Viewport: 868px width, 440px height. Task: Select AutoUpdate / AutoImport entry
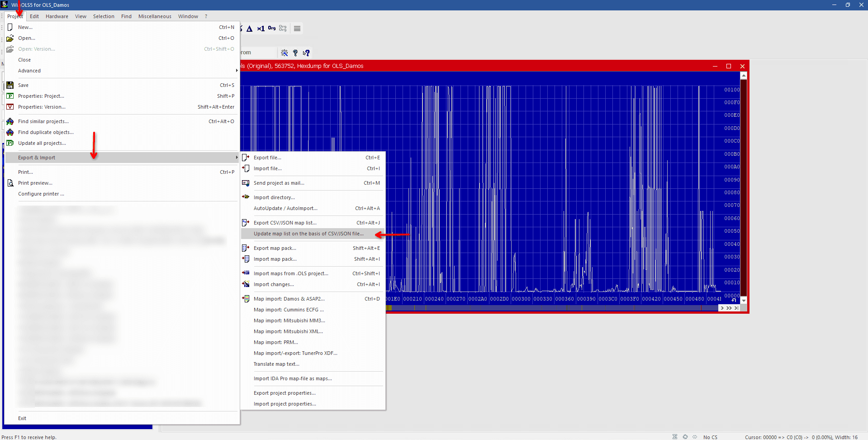[313, 208]
